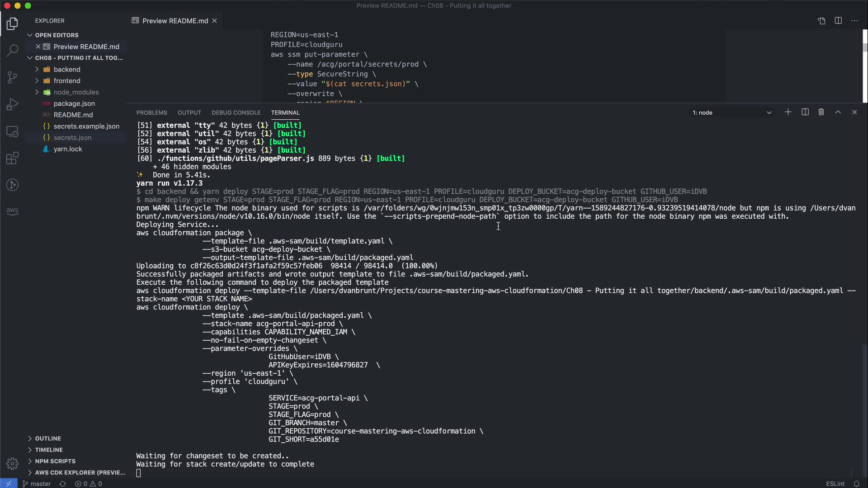Switch to the DEBUG CONSOLE tab
The image size is (868, 488).
pyautogui.click(x=236, y=113)
